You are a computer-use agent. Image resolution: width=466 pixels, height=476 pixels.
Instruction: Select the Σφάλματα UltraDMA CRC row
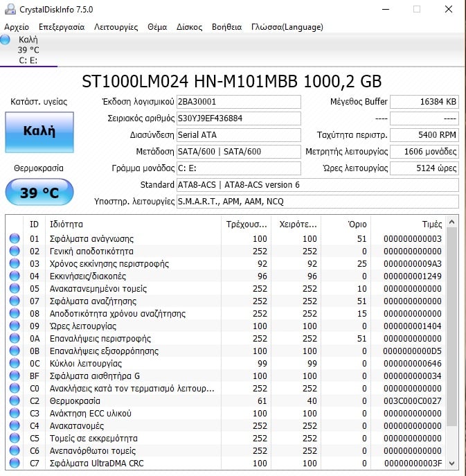(226, 463)
